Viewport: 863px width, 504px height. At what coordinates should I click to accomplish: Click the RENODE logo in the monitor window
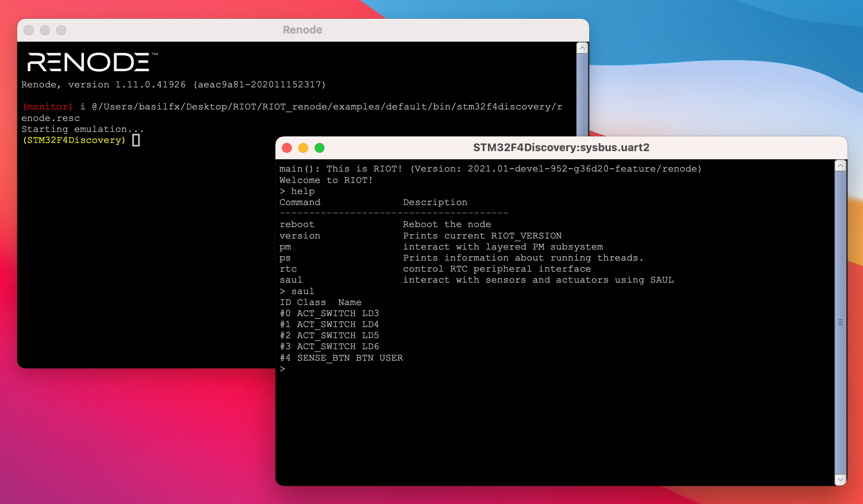click(x=92, y=62)
